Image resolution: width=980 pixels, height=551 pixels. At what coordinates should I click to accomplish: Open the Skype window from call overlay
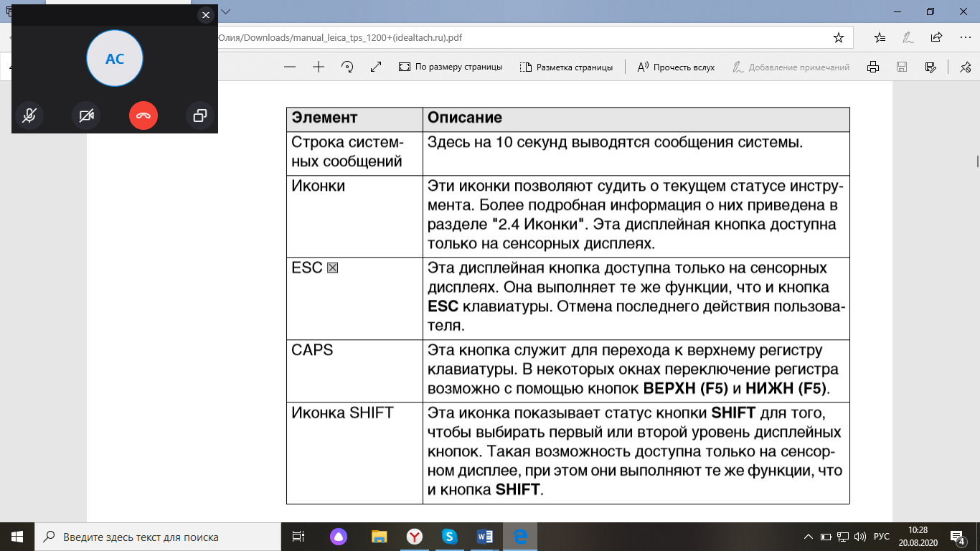point(200,116)
